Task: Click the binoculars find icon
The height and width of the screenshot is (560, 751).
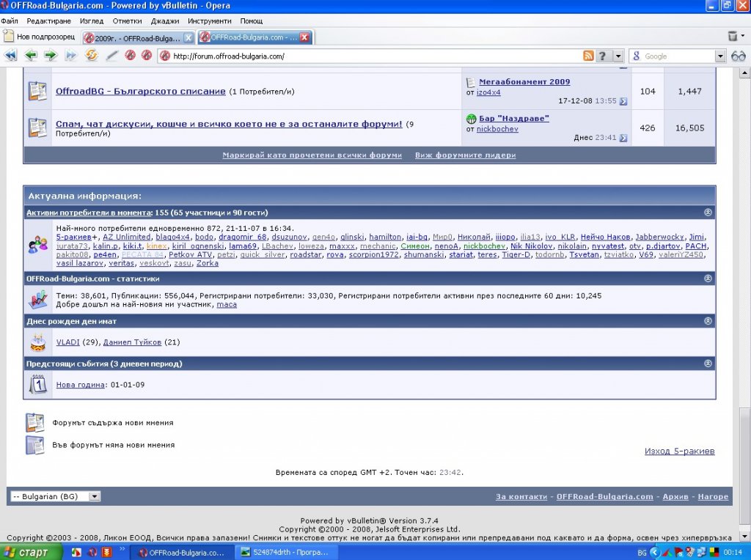Action: [x=738, y=56]
